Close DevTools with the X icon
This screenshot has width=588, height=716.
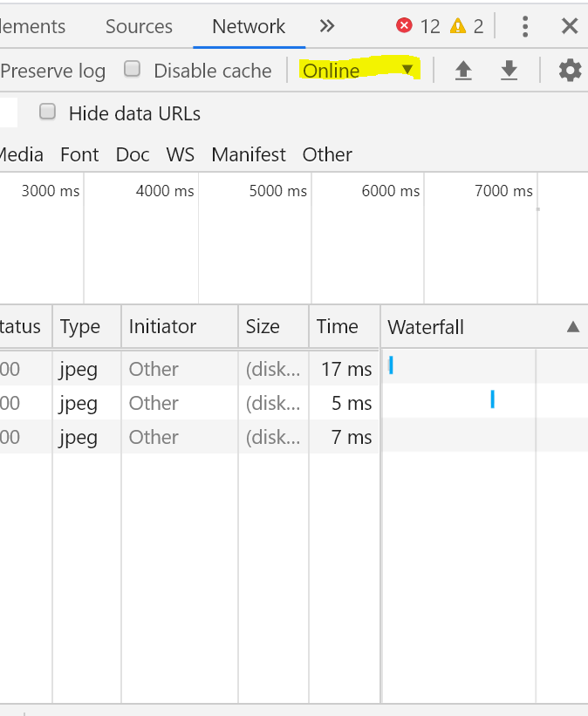click(570, 26)
